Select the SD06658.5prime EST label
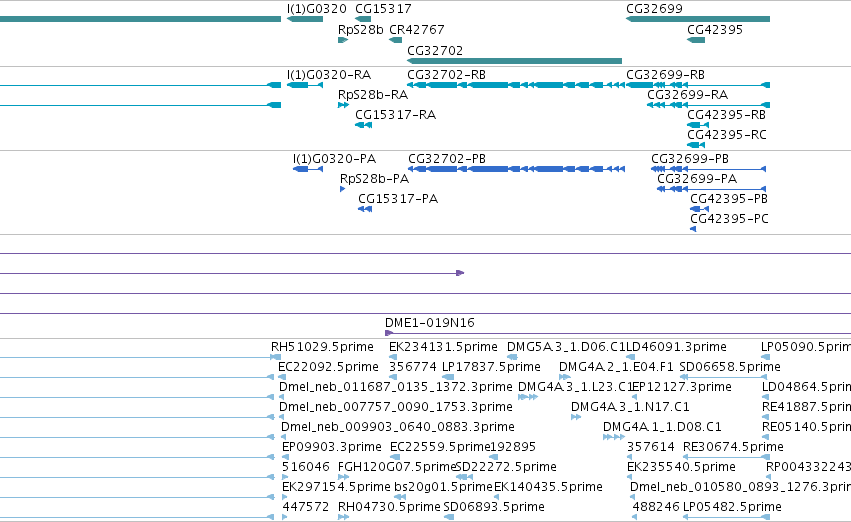 pos(730,367)
